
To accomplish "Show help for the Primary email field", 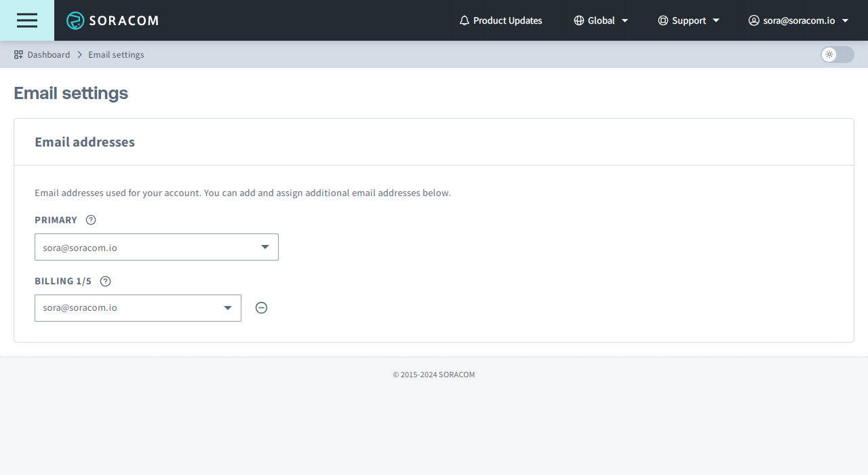I will pos(91,220).
